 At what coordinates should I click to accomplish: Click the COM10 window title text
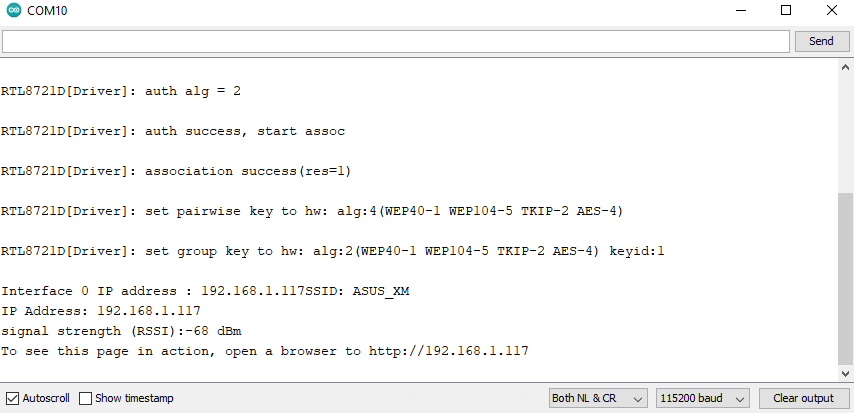pyautogui.click(x=47, y=10)
